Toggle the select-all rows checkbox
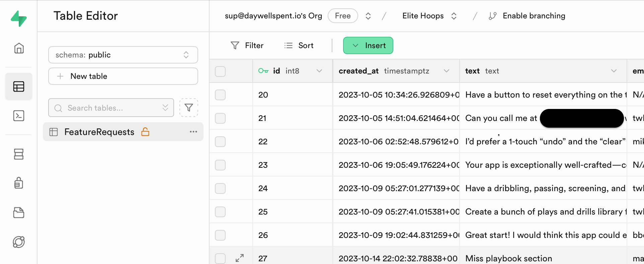Viewport: 644px width, 264px height. tap(220, 71)
